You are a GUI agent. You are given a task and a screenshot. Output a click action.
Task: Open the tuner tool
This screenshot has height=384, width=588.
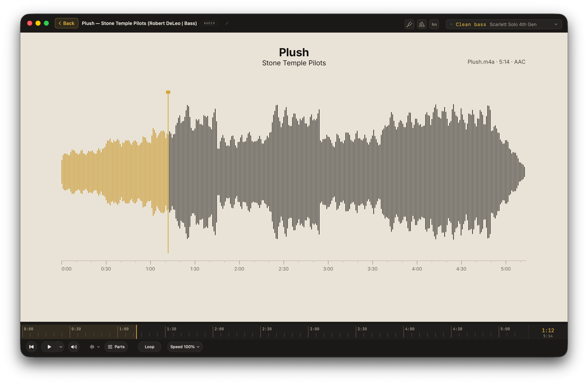tap(409, 24)
